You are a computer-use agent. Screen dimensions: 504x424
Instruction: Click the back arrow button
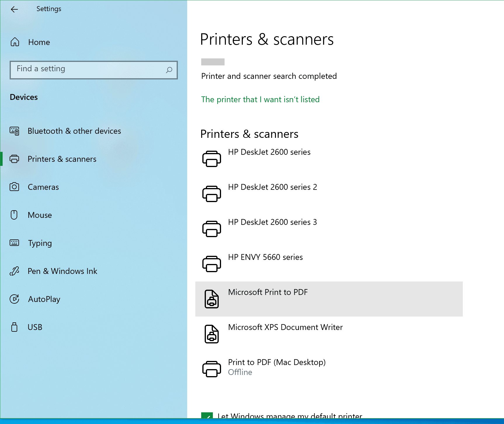(14, 9)
